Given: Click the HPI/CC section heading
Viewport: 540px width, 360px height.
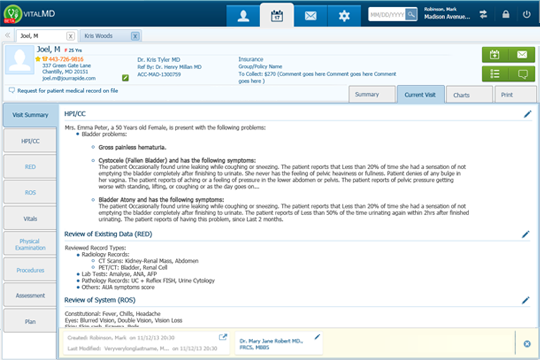Looking at the screenshot, I should point(75,114).
